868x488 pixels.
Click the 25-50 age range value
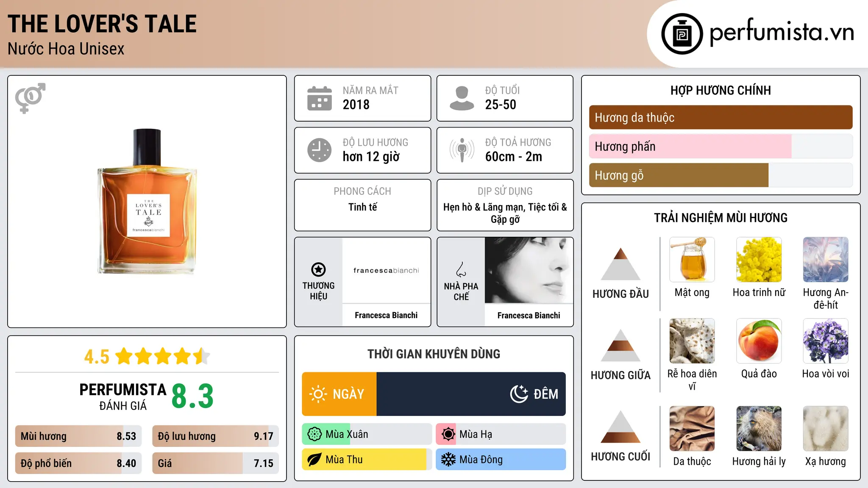(501, 105)
